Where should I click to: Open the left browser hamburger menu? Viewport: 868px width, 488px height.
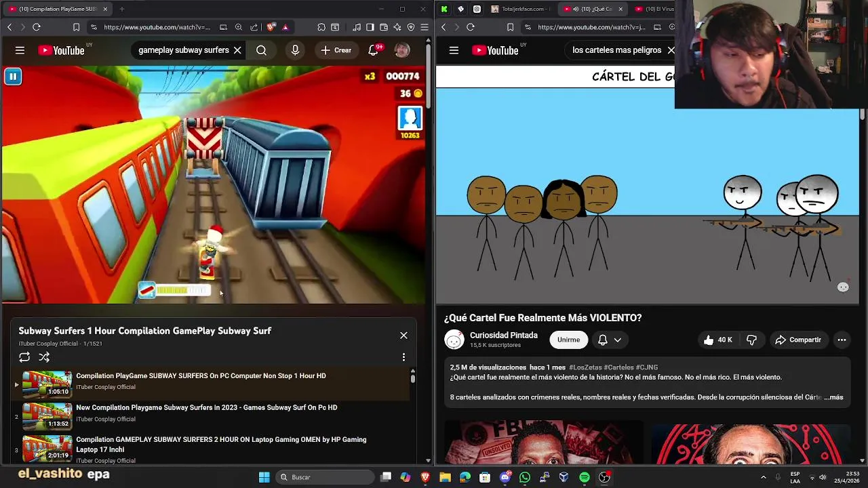coord(425,27)
